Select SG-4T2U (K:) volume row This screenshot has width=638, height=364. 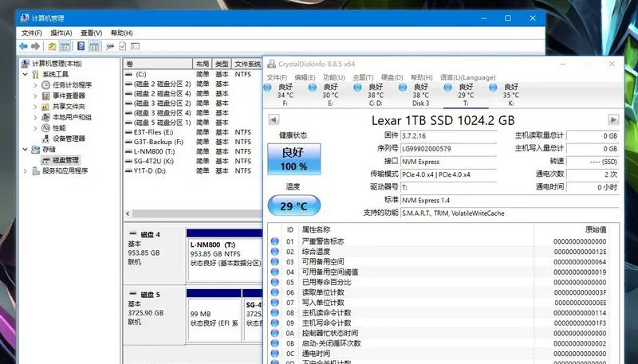pyautogui.click(x=193, y=161)
